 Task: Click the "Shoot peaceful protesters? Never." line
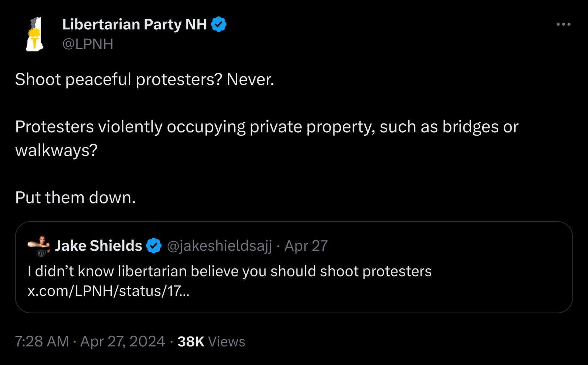pyautogui.click(x=144, y=79)
